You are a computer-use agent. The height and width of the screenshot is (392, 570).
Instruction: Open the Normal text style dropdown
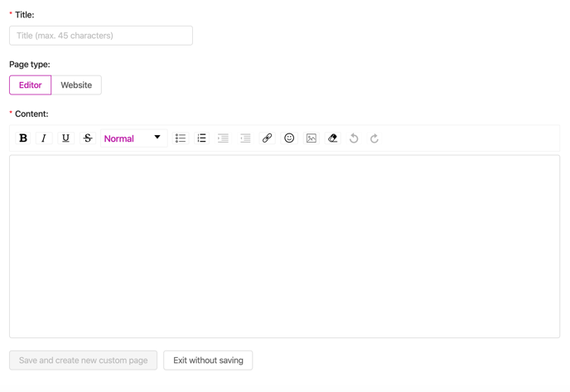[x=133, y=138]
